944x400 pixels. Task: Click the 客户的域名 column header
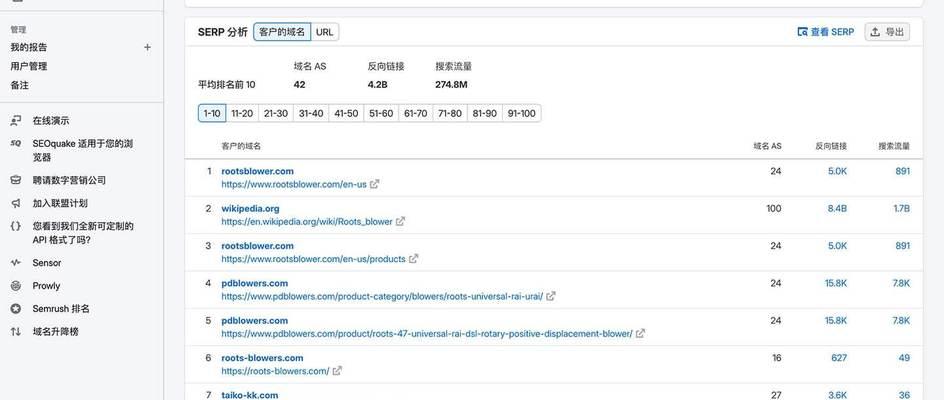click(x=241, y=146)
